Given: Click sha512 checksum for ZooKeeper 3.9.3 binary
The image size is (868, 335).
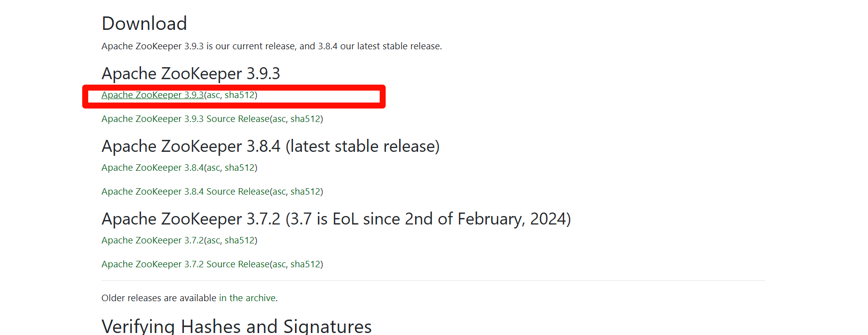Looking at the screenshot, I should 240,95.
